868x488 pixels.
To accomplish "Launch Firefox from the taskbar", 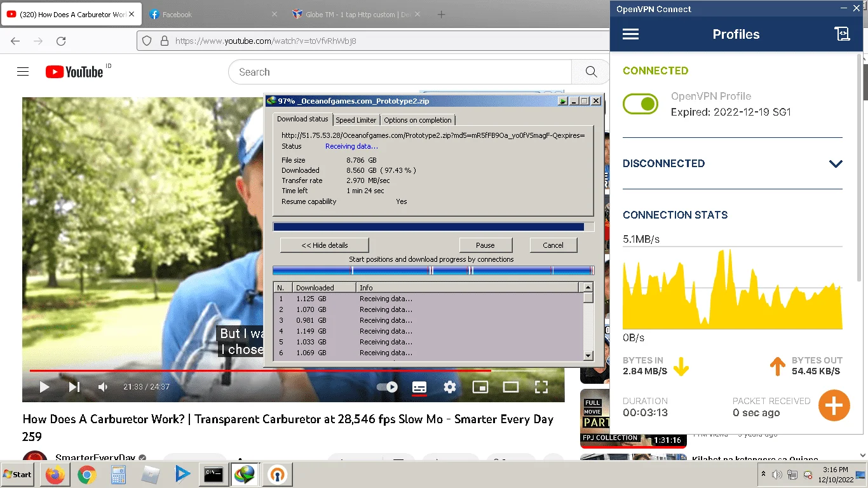I will (55, 475).
